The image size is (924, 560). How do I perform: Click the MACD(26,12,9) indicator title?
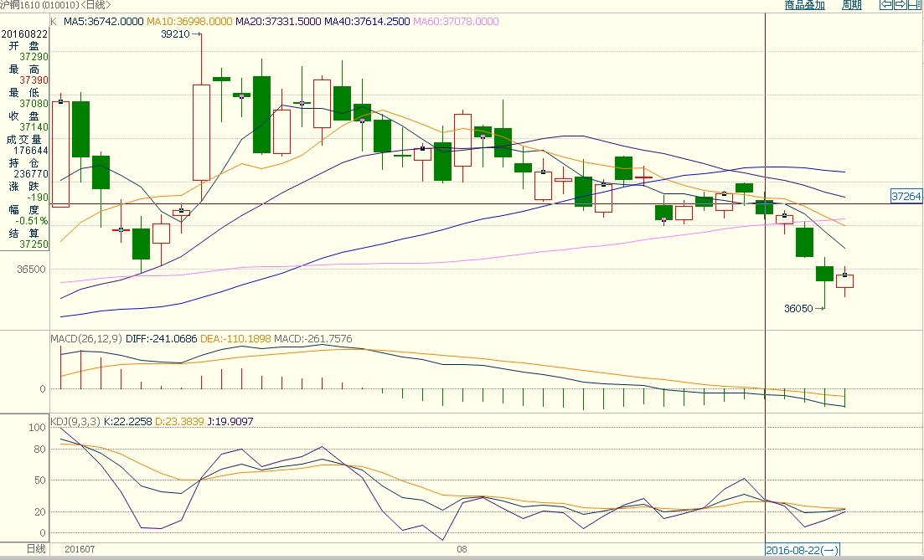[86, 339]
